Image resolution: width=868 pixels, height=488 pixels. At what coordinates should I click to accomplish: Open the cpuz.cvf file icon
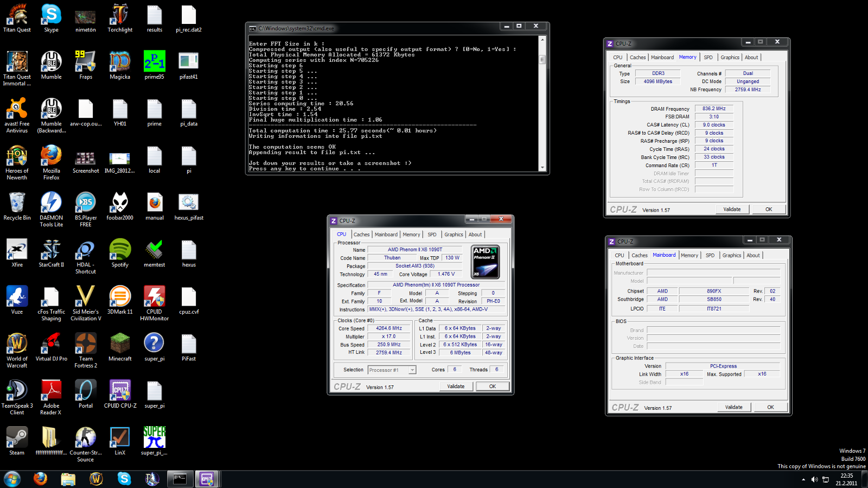[x=189, y=300]
